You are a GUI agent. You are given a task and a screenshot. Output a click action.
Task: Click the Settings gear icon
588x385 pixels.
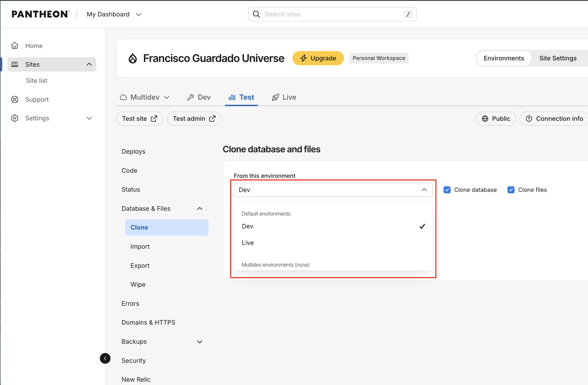pyautogui.click(x=15, y=118)
